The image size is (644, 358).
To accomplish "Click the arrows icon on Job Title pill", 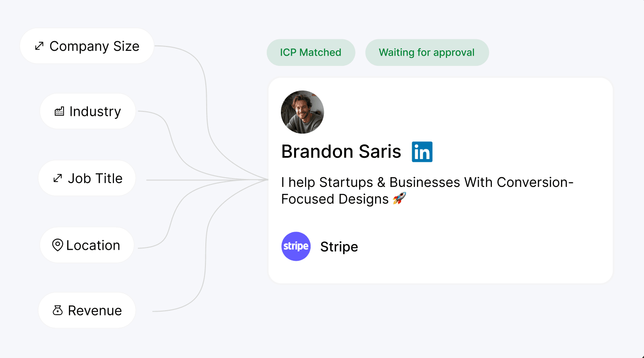I will coord(57,178).
